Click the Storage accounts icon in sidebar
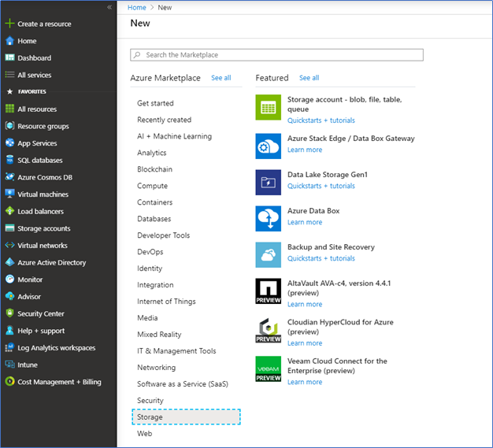The image size is (493, 448). pyautogui.click(x=9, y=228)
